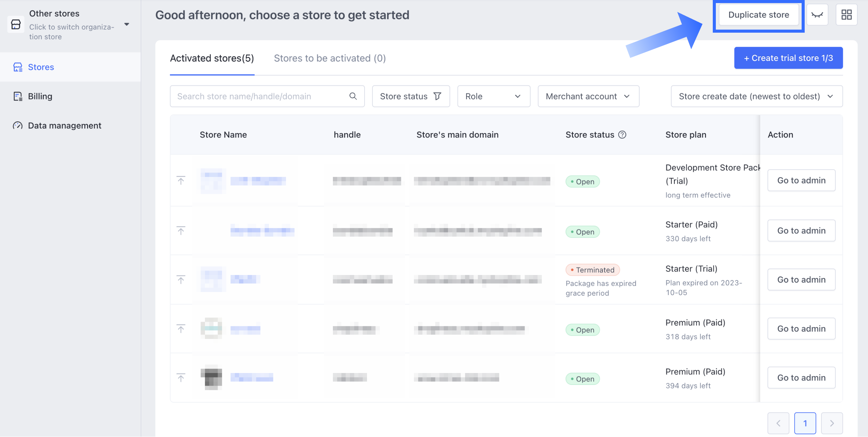Pin the Terminated store to top
The width and height of the screenshot is (868, 437).
pos(181,280)
